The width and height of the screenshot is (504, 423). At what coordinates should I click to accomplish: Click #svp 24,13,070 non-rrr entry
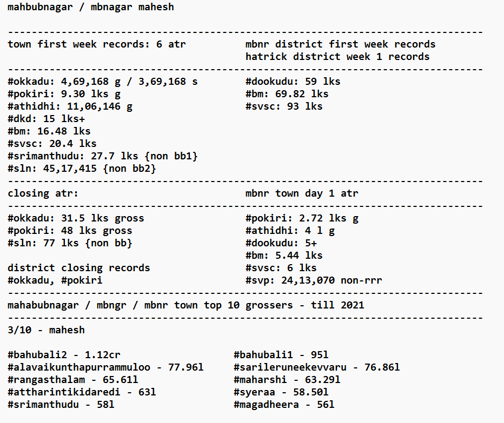(314, 280)
